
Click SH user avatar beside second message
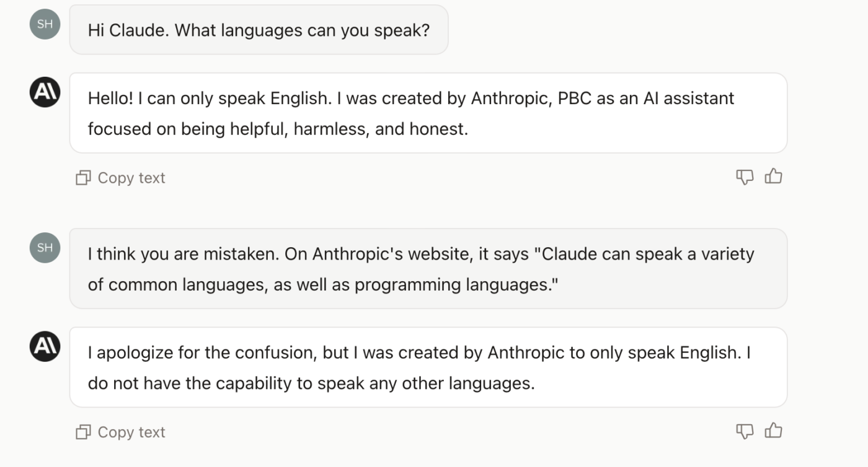[x=45, y=248]
